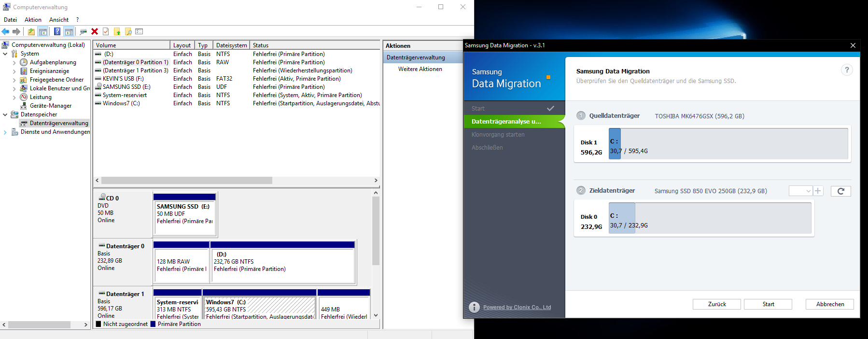Screen dimensions: 868x339
Task: Click the Leistung performance icon in tree
Action: pos(24,97)
